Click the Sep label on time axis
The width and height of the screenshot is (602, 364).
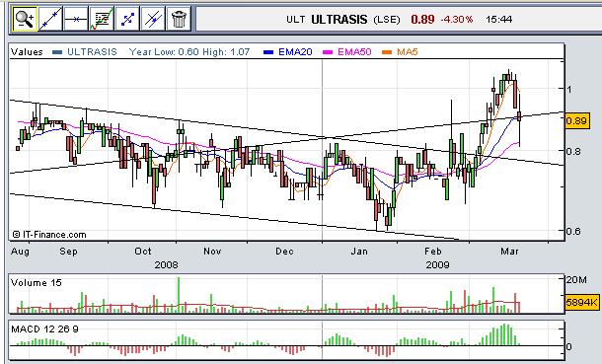69,252
